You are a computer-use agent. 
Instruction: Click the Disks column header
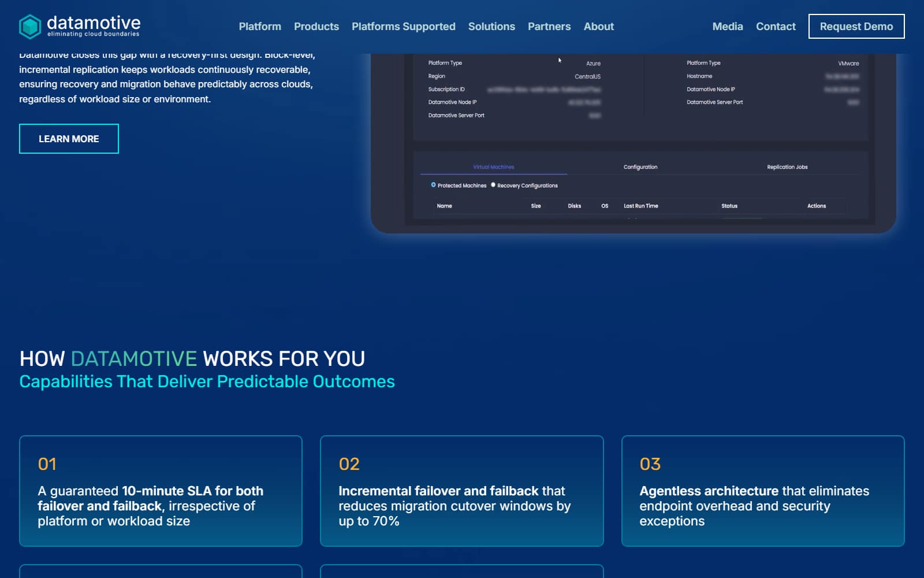[574, 206]
